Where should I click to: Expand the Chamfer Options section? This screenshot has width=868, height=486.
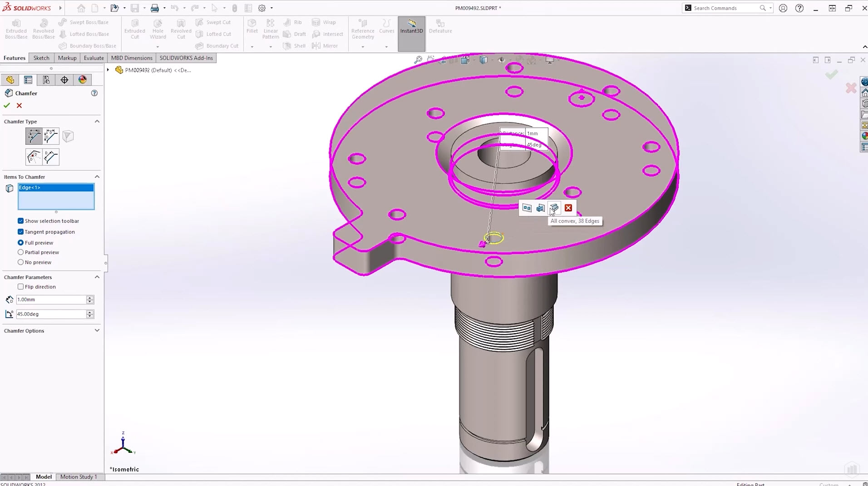(x=97, y=331)
